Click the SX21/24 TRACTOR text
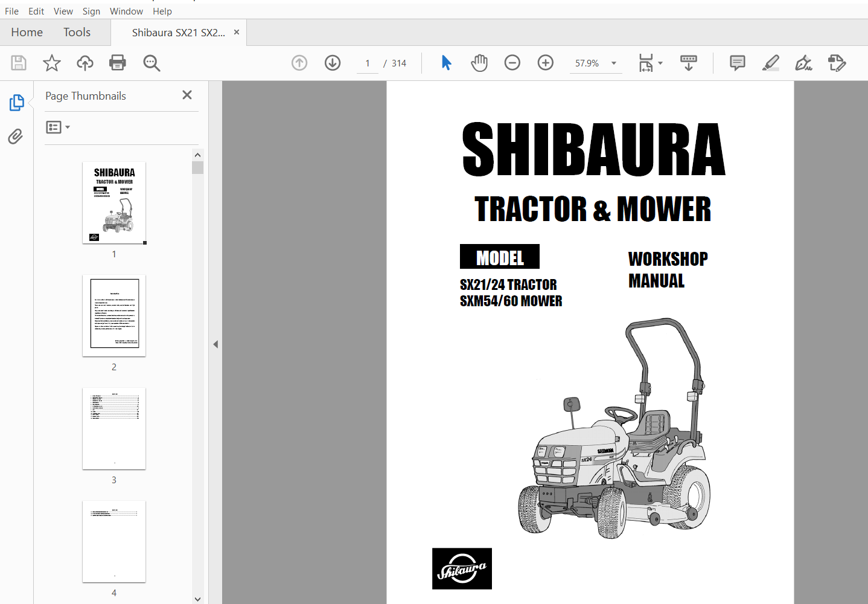 (x=508, y=284)
